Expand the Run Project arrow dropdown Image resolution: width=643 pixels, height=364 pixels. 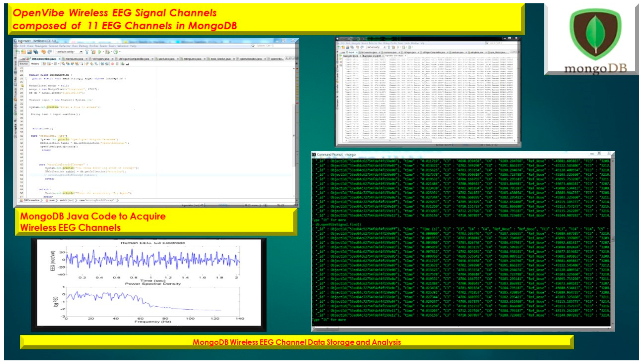point(103,52)
